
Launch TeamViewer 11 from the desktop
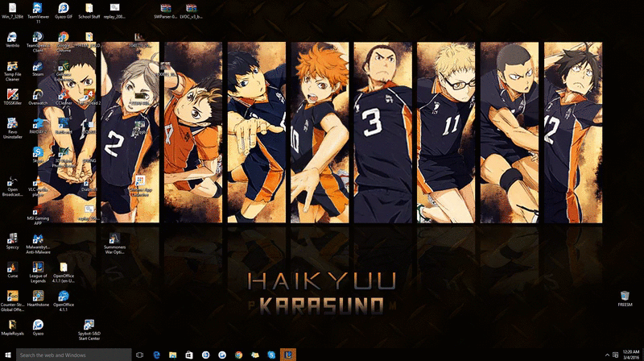[x=38, y=13]
